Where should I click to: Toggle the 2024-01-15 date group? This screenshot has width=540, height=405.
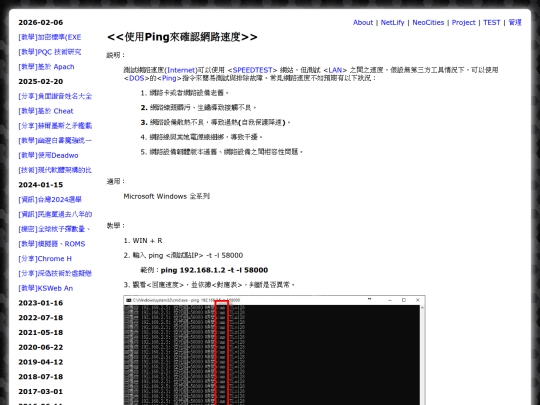[41, 185]
